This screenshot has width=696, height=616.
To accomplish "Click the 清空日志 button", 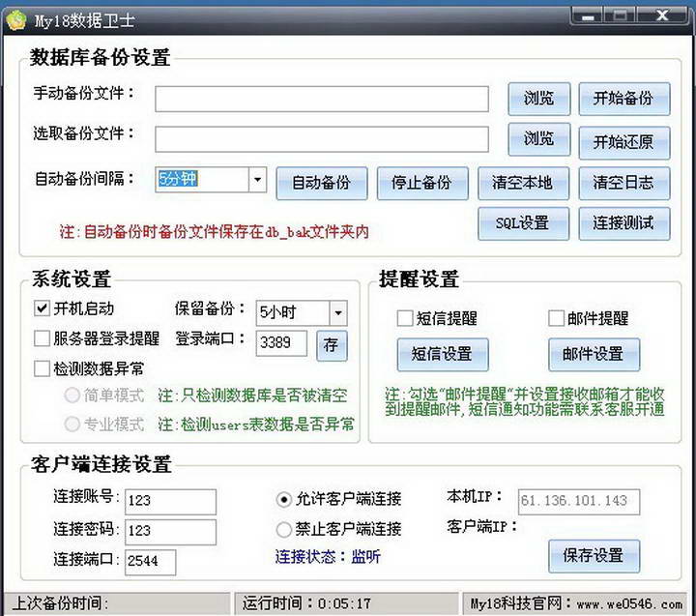I will point(623,183).
